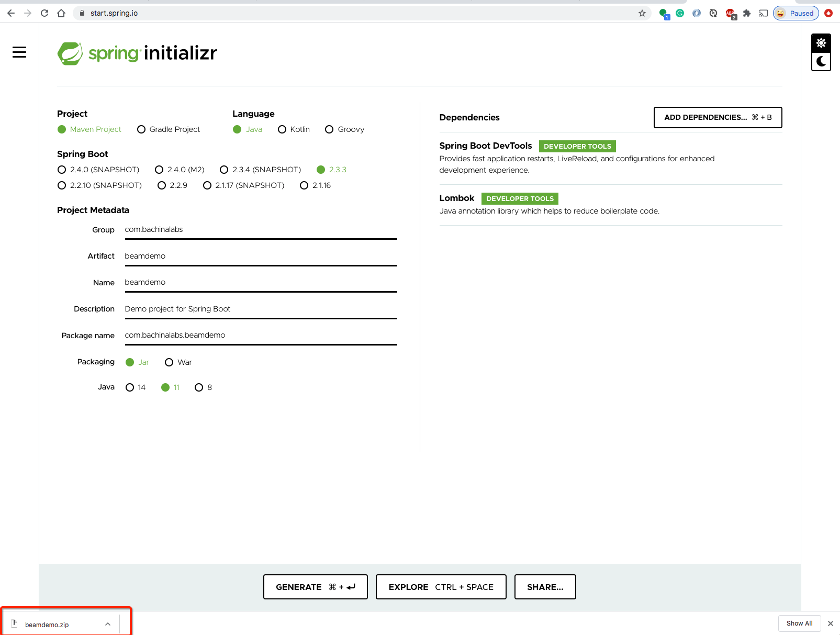Click the Add Dependencies button

click(718, 117)
